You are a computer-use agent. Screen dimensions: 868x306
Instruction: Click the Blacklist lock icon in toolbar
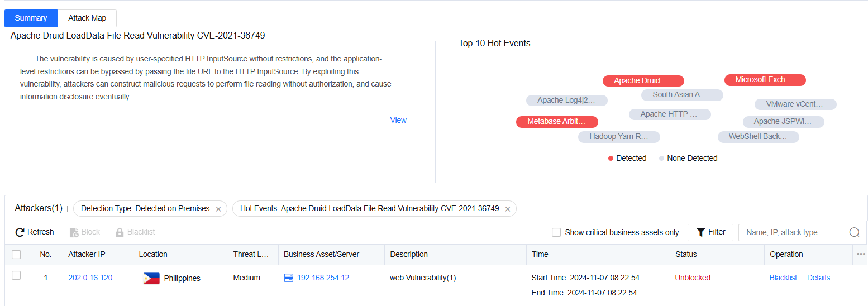pyautogui.click(x=120, y=232)
